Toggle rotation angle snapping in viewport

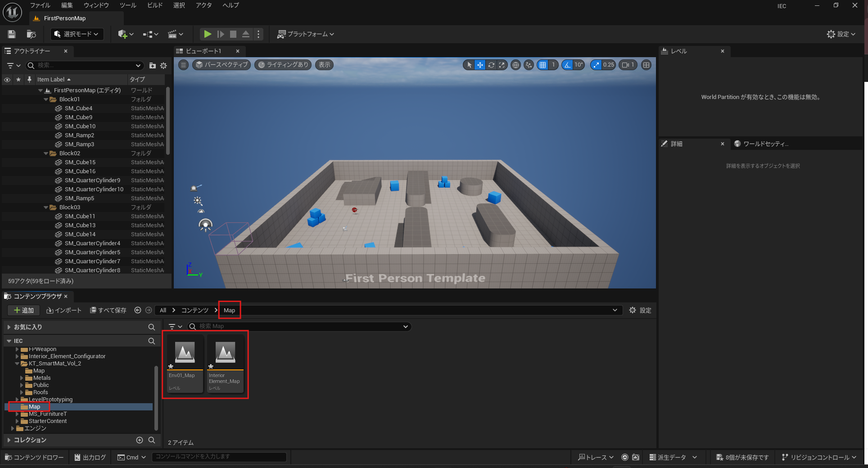pos(567,65)
